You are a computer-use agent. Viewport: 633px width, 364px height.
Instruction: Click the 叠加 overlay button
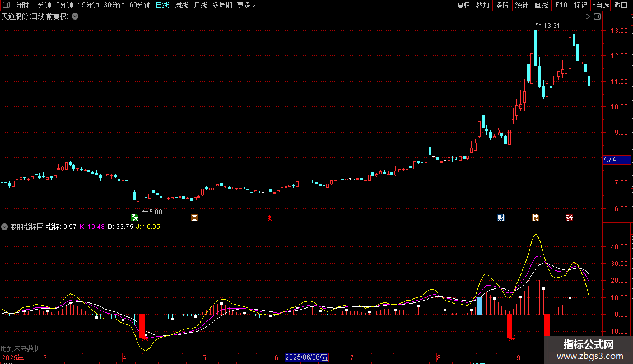pos(483,5)
